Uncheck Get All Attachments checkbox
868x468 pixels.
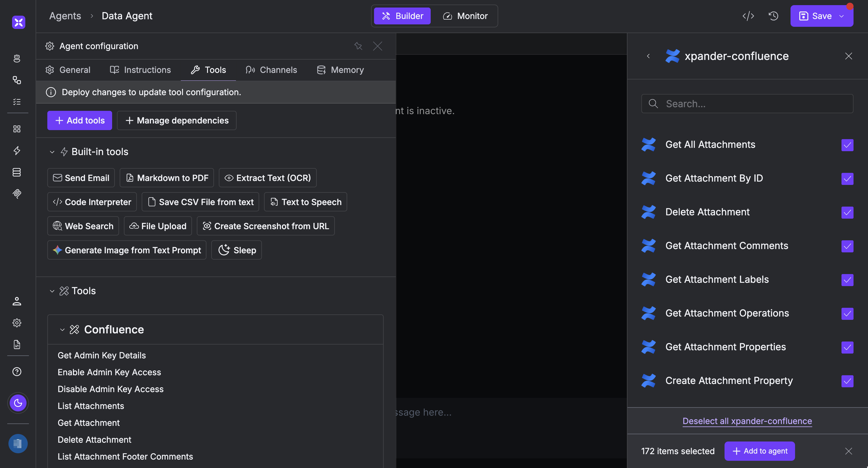tap(847, 145)
